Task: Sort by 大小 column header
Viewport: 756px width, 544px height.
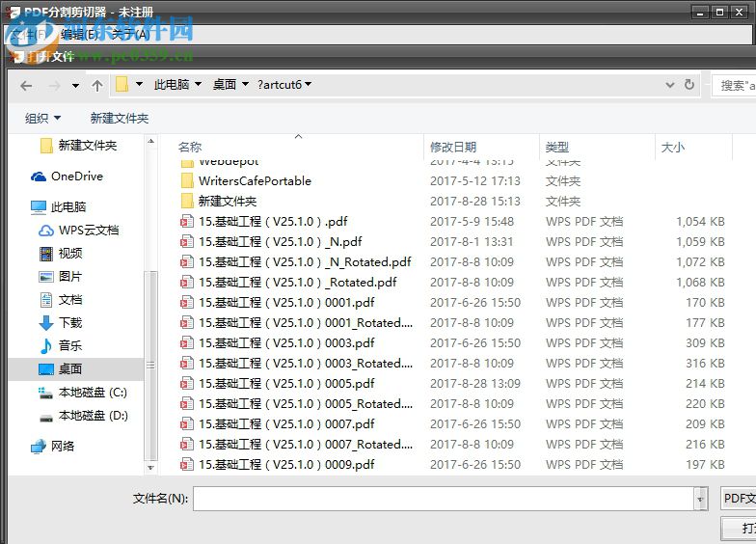Action: point(673,147)
